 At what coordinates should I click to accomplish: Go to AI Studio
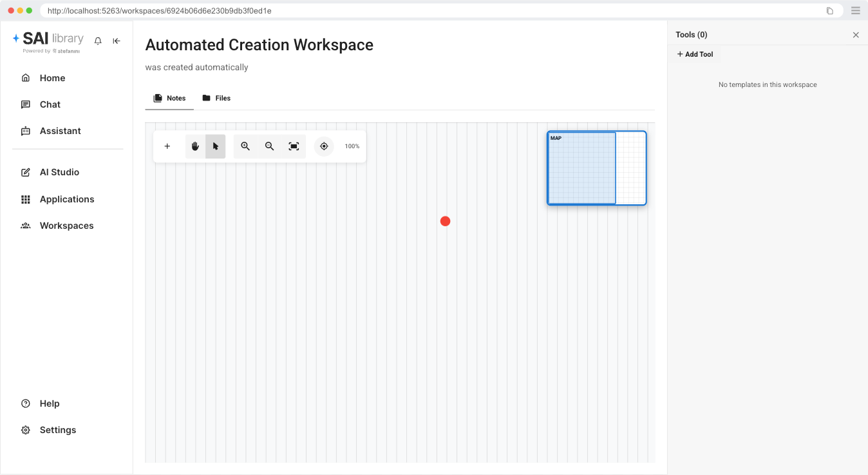[x=59, y=172]
